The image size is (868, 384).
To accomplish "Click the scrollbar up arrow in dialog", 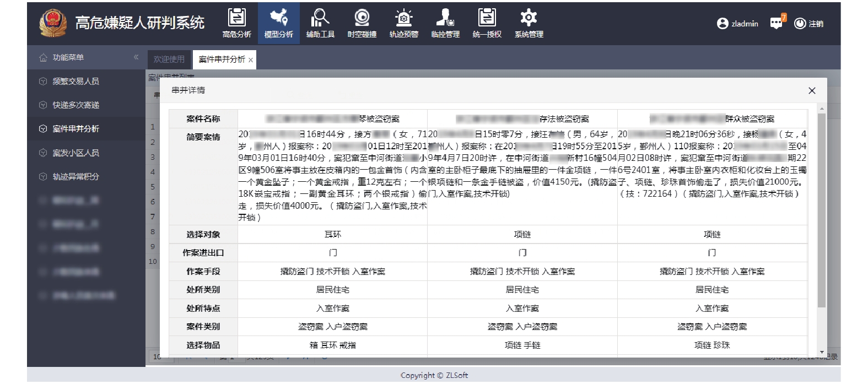I will pos(822,109).
